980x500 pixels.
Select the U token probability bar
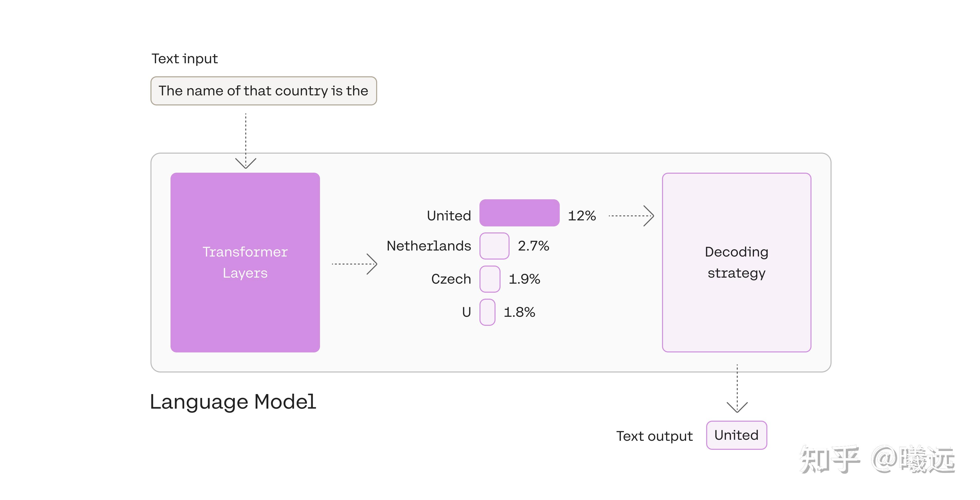click(487, 312)
